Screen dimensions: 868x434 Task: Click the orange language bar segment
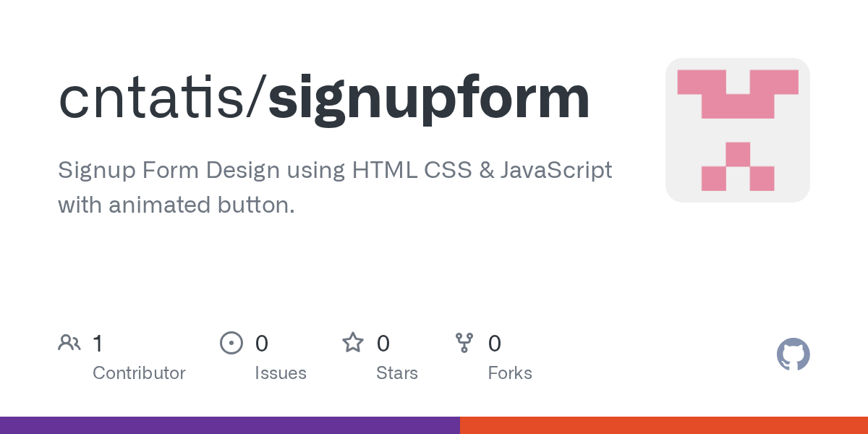[664, 425]
